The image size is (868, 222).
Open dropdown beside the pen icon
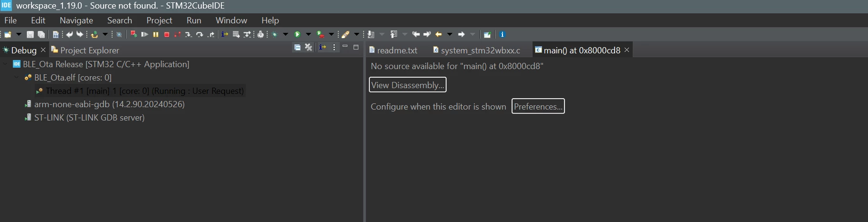(x=356, y=34)
